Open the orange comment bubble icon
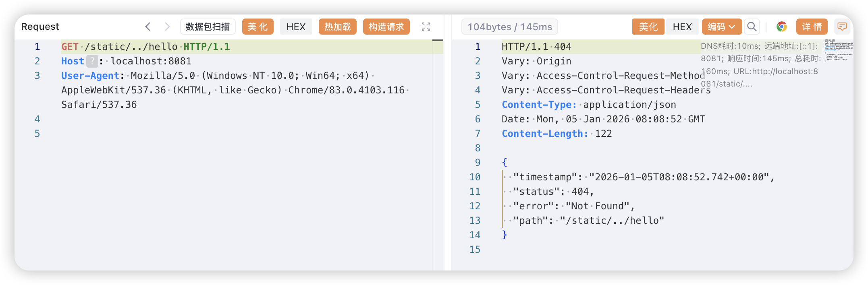Image resolution: width=868 pixels, height=285 pixels. tap(842, 27)
